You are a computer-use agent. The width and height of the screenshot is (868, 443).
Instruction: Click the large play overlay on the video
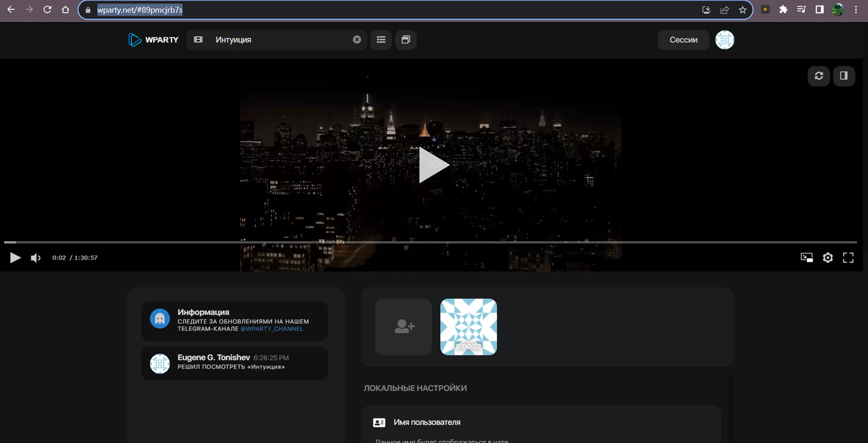pos(434,165)
